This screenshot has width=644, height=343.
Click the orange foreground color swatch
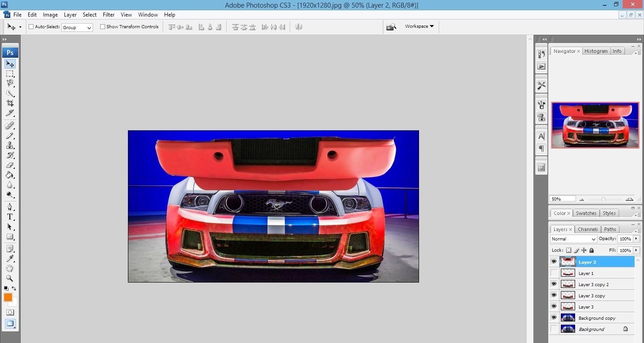(x=8, y=297)
